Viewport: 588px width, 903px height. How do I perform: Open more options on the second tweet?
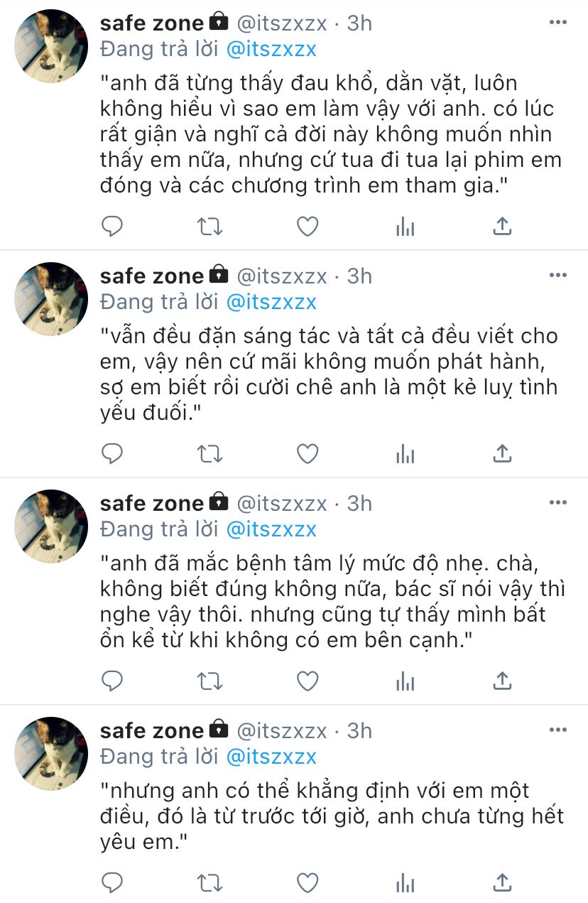click(559, 275)
